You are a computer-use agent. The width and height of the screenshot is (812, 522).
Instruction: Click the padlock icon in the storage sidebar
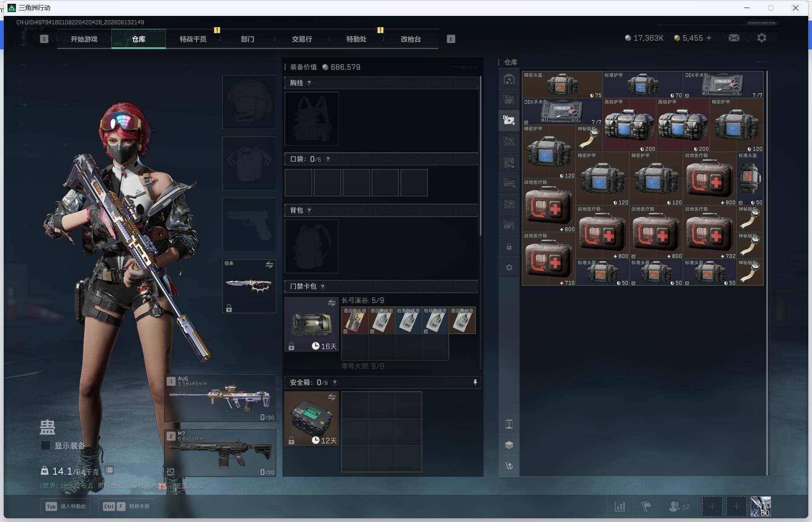(509, 247)
